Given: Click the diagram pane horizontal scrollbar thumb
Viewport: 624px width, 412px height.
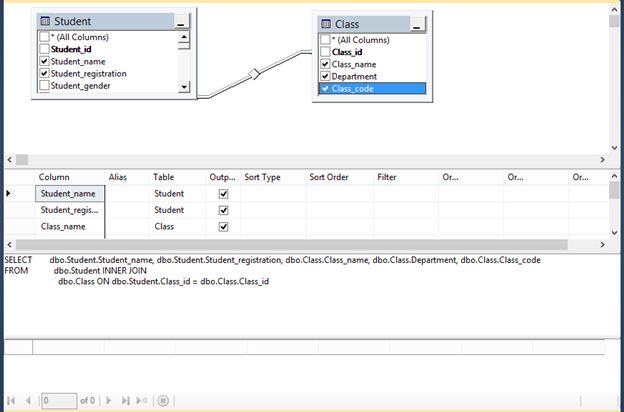Looking at the screenshot, I should [x=22, y=160].
